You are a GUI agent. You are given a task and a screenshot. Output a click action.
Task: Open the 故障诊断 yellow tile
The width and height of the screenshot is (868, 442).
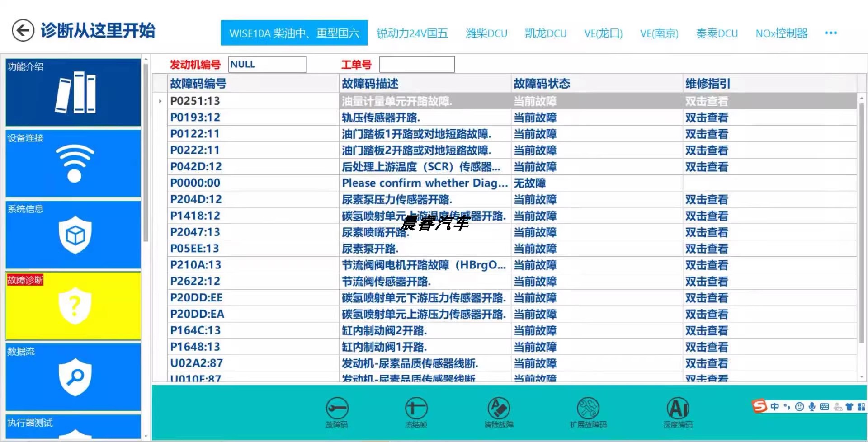click(73, 306)
